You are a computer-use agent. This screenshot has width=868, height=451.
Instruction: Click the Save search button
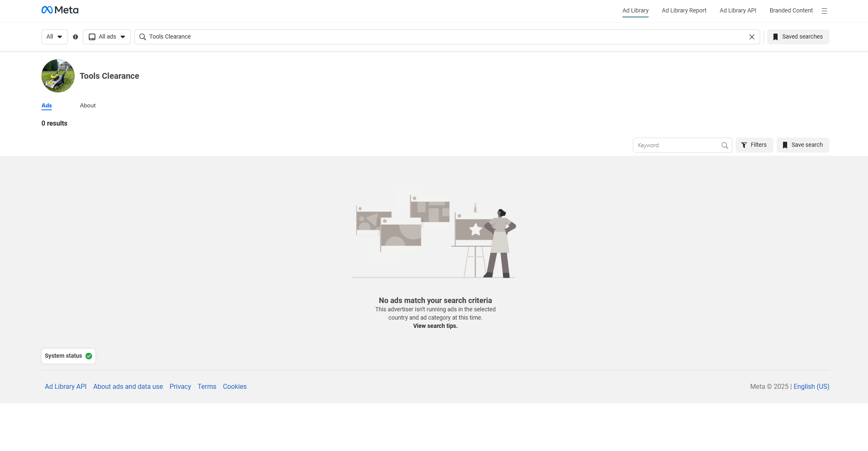[803, 145]
